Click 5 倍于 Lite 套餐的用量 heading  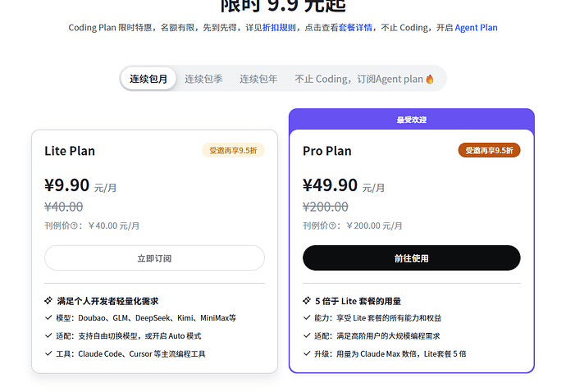358,301
